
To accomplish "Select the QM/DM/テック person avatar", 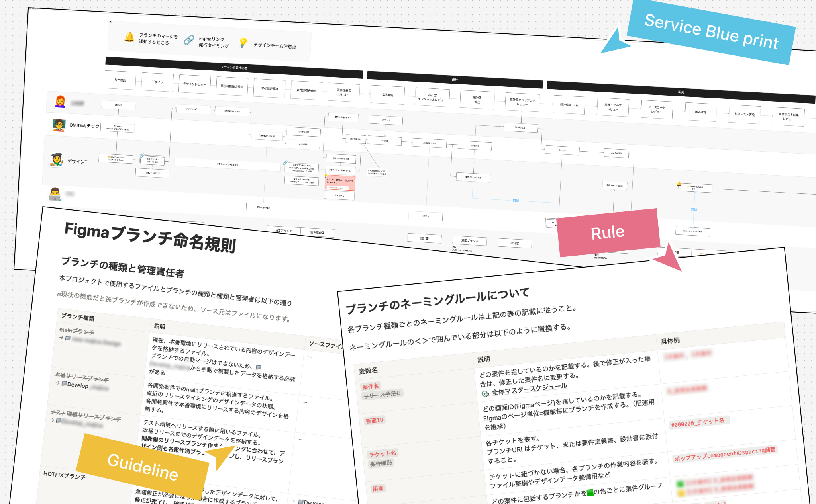I will (x=59, y=125).
